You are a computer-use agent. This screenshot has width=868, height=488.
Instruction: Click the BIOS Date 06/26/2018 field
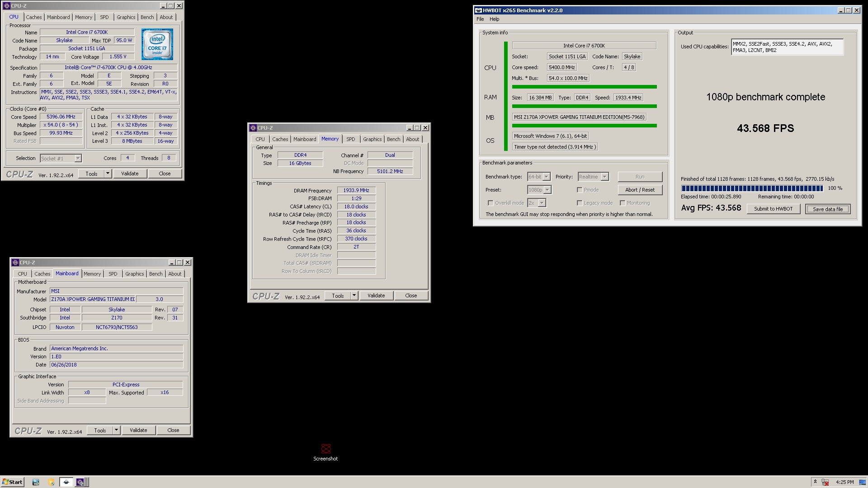click(117, 365)
